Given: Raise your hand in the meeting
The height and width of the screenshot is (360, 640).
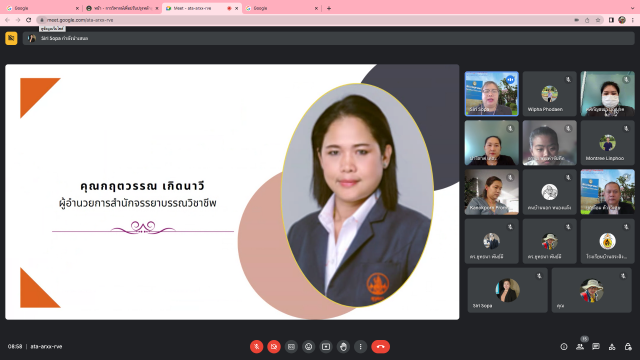Looking at the screenshot, I should [x=343, y=347].
